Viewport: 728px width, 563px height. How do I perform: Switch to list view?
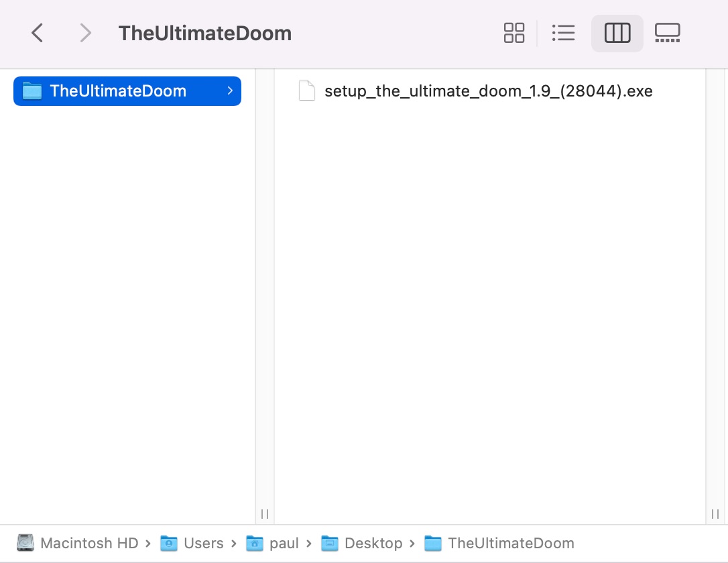(x=564, y=33)
